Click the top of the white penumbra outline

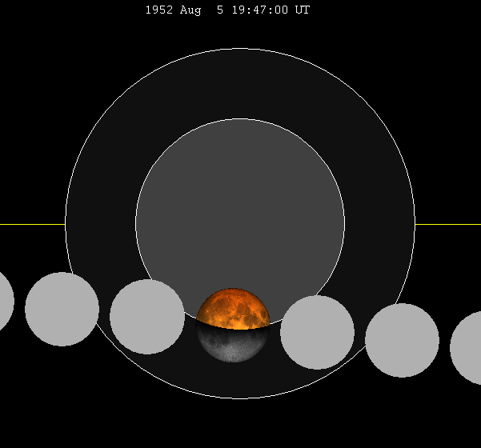point(240,50)
